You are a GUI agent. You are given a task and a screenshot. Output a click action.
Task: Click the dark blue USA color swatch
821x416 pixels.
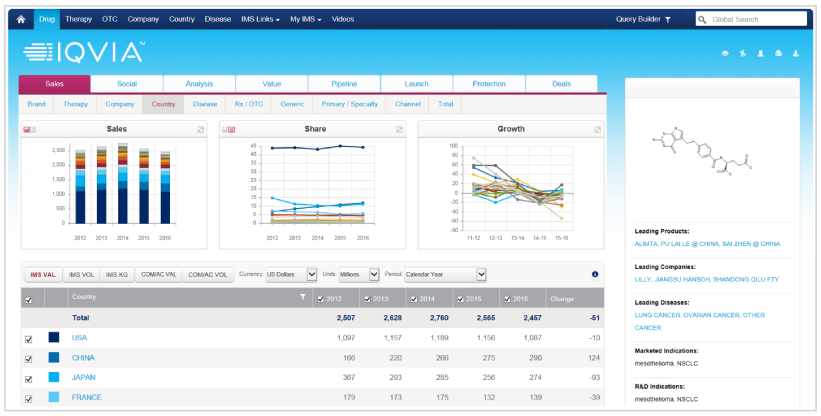pyautogui.click(x=54, y=339)
